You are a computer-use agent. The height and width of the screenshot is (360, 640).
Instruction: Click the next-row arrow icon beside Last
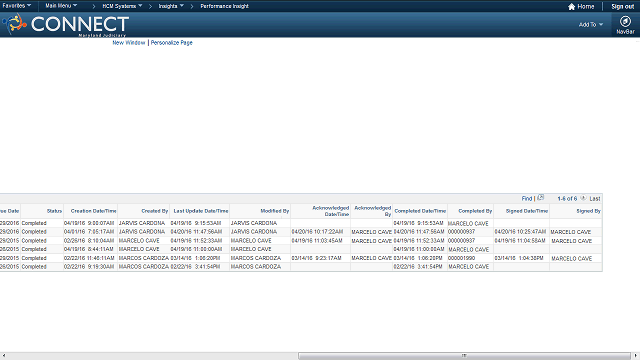coord(583,198)
